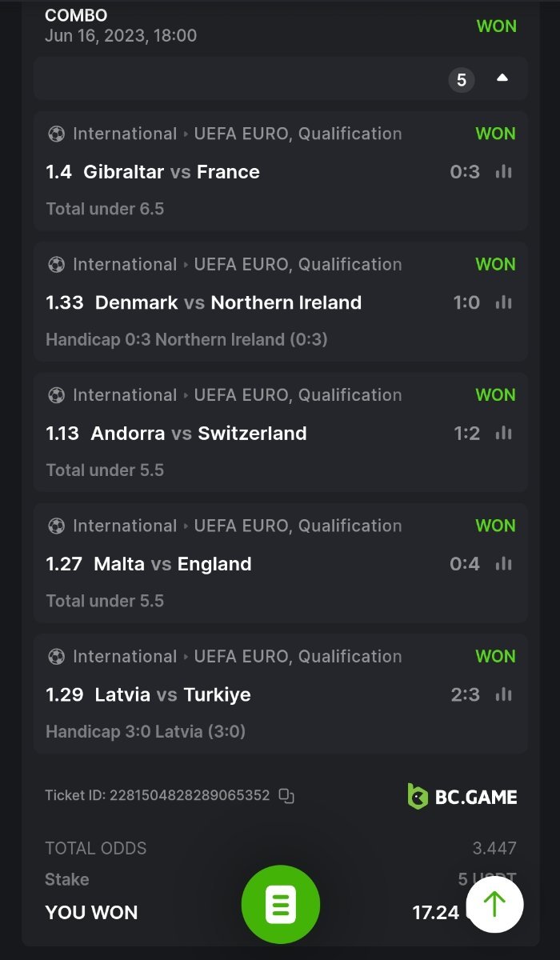Open Gibraltar vs France match
This screenshot has width=560, height=960.
pos(171,172)
